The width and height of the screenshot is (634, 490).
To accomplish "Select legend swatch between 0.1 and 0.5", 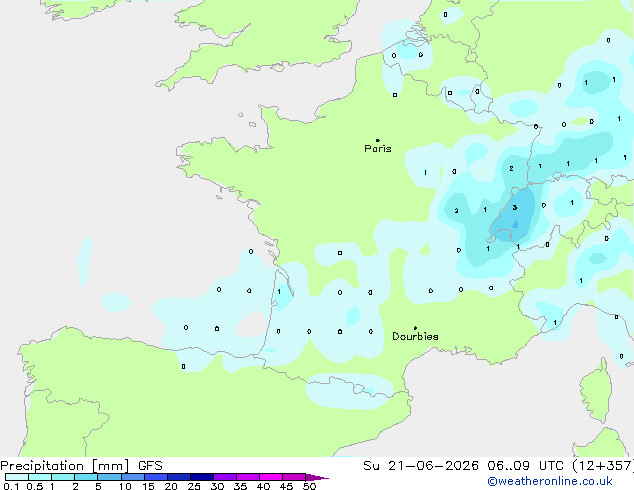I will (17, 477).
